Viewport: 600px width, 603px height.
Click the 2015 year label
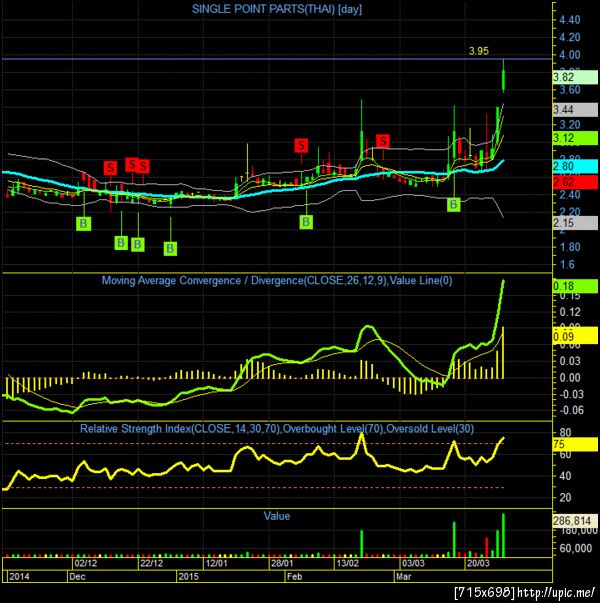click(x=188, y=576)
